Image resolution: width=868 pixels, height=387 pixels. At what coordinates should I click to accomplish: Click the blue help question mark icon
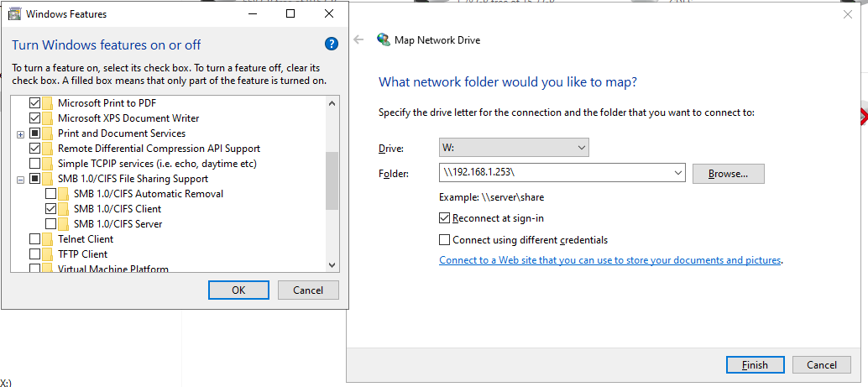(331, 44)
